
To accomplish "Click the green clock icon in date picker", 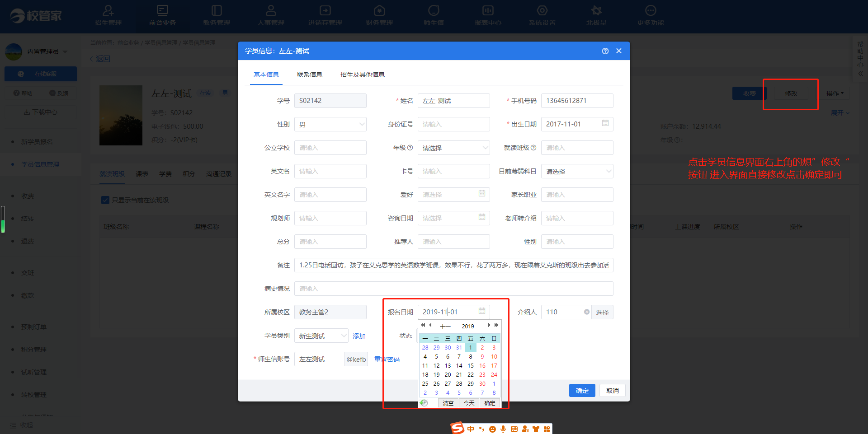I will pos(424,403).
